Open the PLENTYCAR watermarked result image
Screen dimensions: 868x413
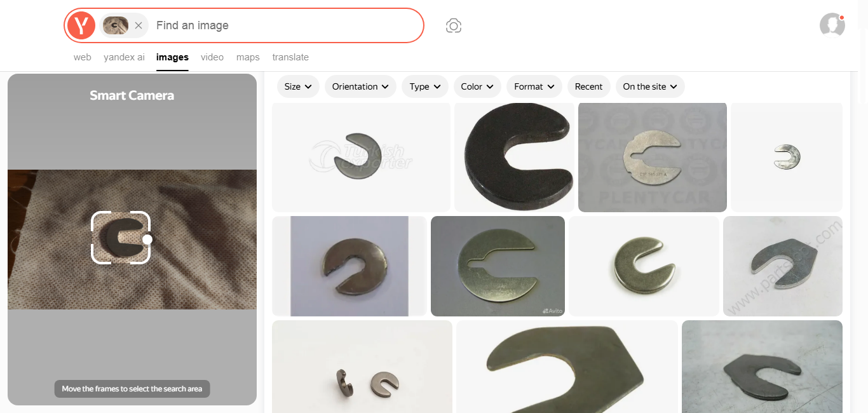tap(653, 157)
